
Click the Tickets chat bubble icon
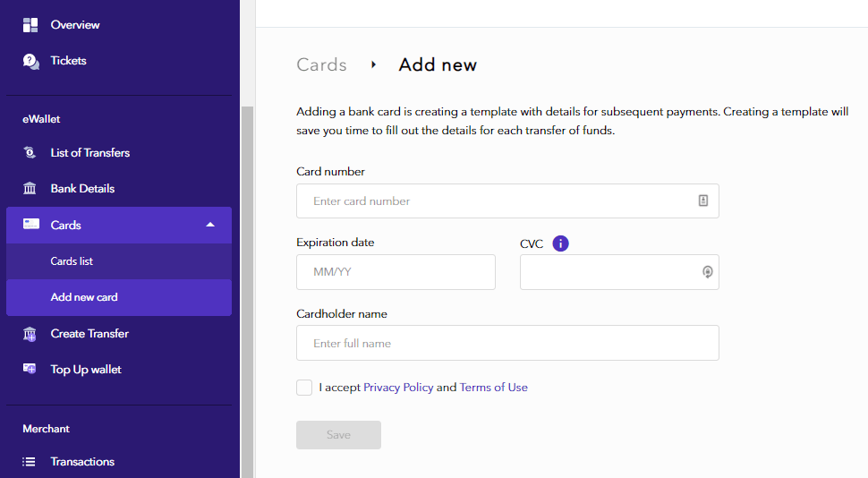[x=30, y=61]
